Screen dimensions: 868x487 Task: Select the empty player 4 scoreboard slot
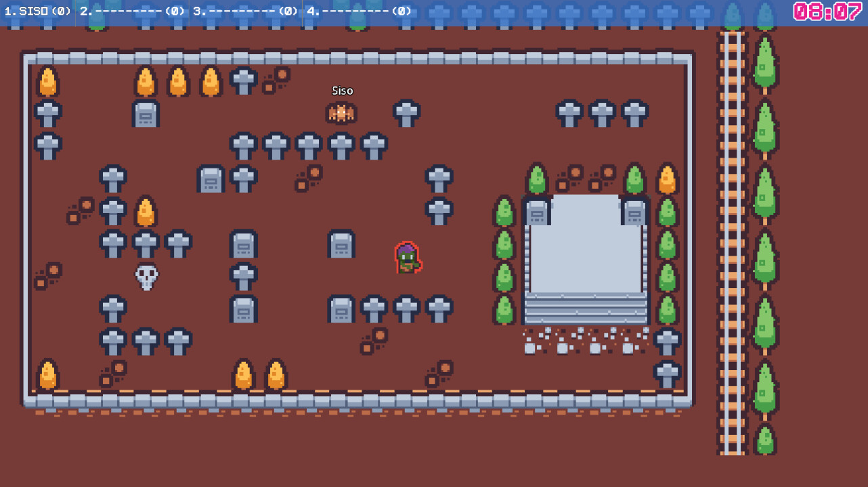[x=360, y=11]
